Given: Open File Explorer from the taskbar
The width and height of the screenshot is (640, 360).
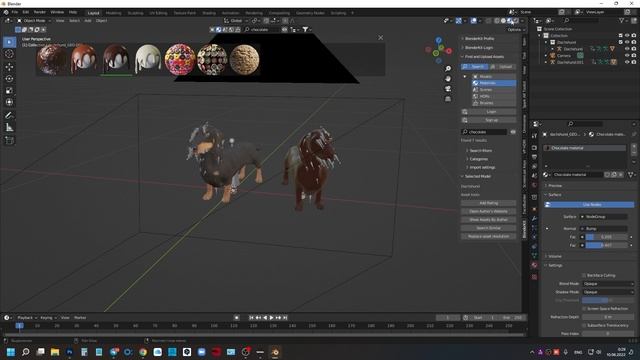Looking at the screenshot, I should click(x=55, y=352).
